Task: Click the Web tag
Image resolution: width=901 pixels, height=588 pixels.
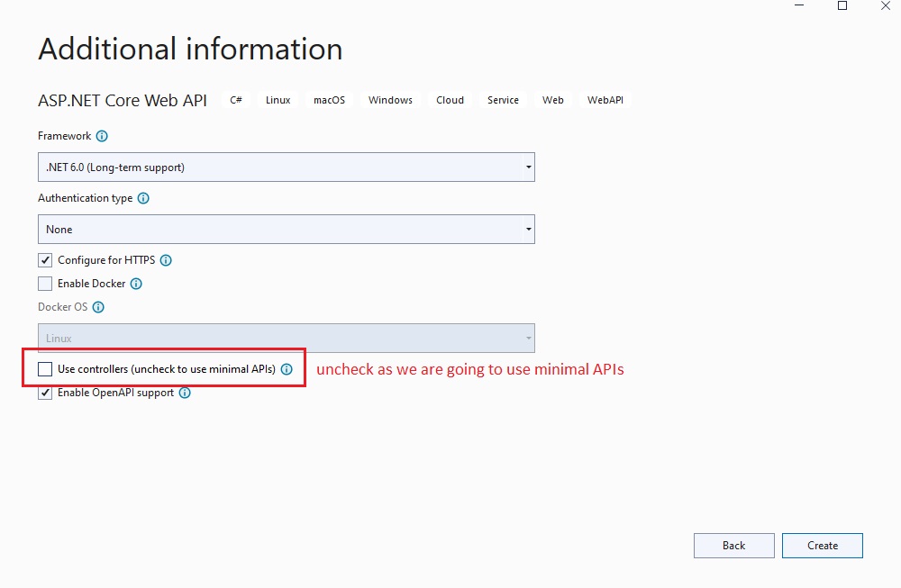Action: pyautogui.click(x=553, y=100)
